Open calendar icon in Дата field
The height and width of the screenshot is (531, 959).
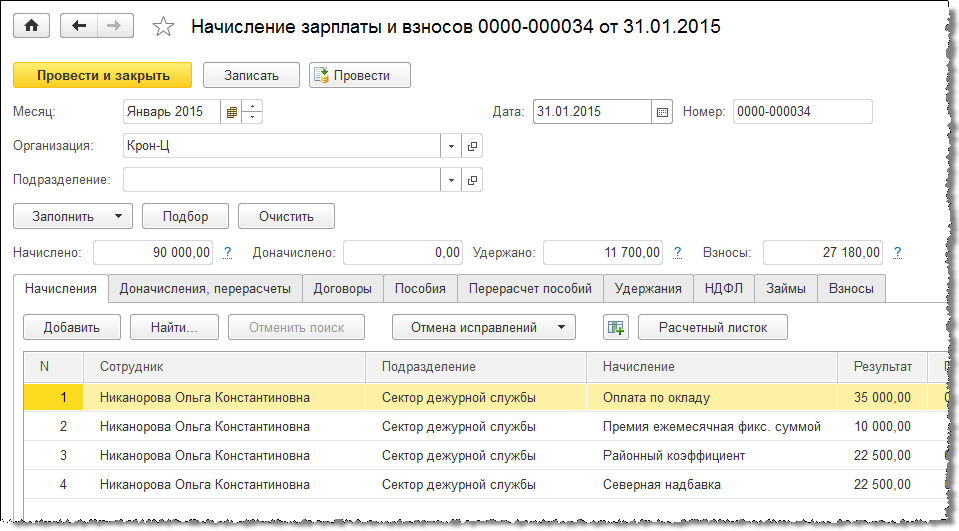[662, 112]
